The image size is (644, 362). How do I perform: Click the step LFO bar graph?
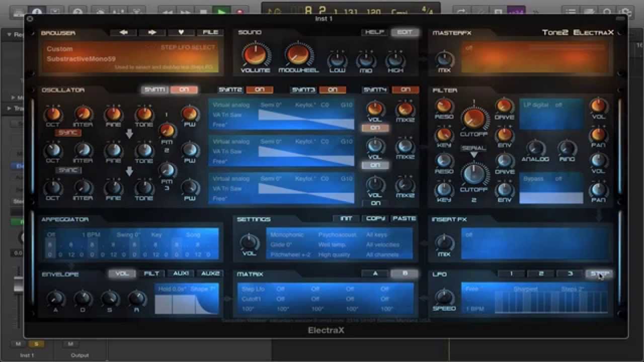(551, 302)
